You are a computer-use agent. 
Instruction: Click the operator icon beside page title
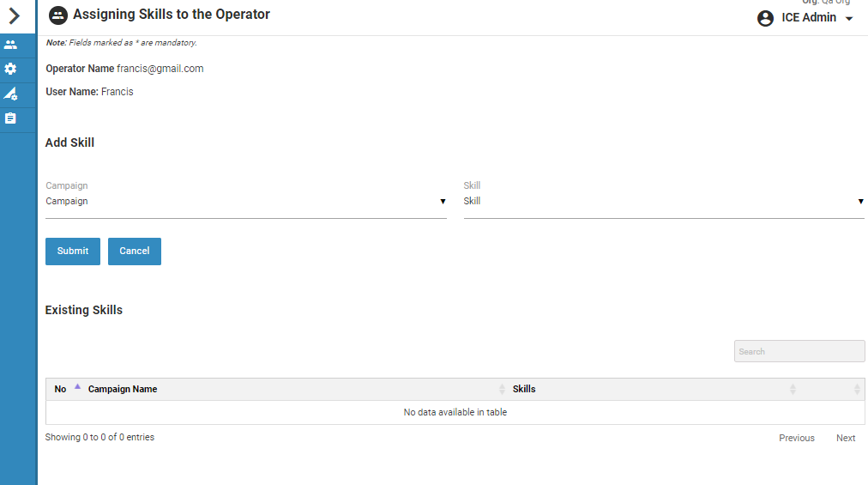tap(57, 15)
